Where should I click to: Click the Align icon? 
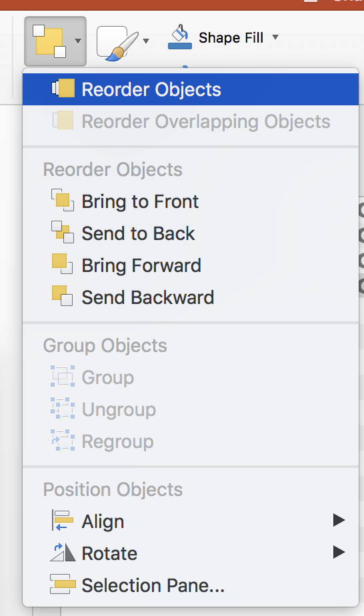pos(63,521)
